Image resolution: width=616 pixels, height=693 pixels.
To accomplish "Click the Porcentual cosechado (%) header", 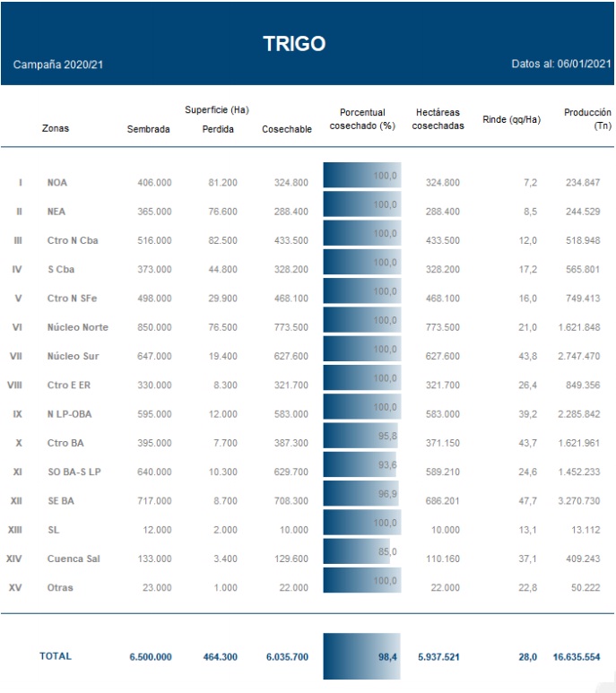I will 362,119.
